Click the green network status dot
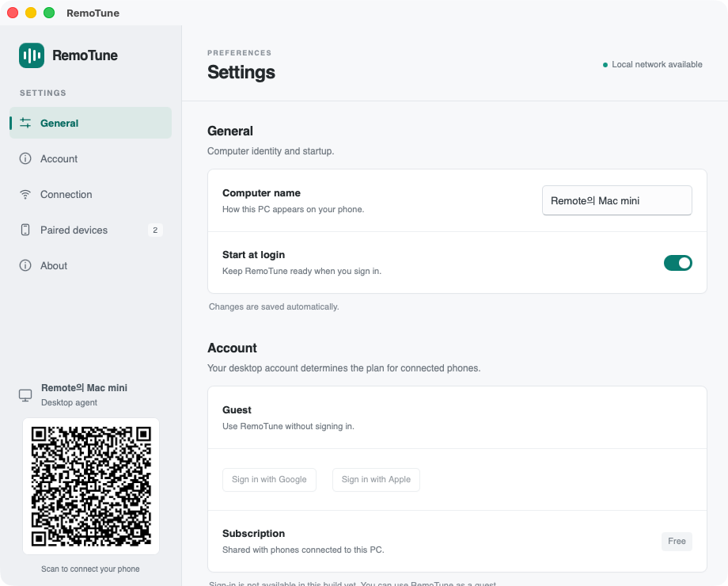 (605, 65)
